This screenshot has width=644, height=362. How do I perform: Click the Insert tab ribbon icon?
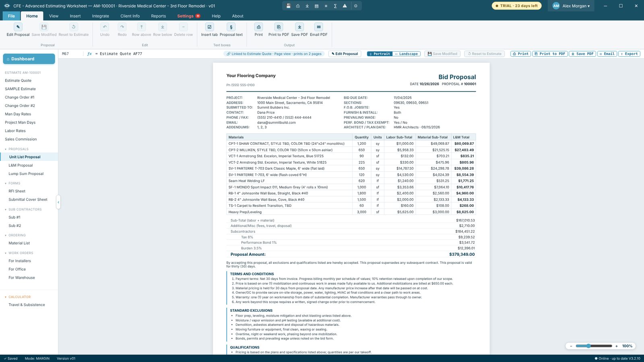coord(209,27)
